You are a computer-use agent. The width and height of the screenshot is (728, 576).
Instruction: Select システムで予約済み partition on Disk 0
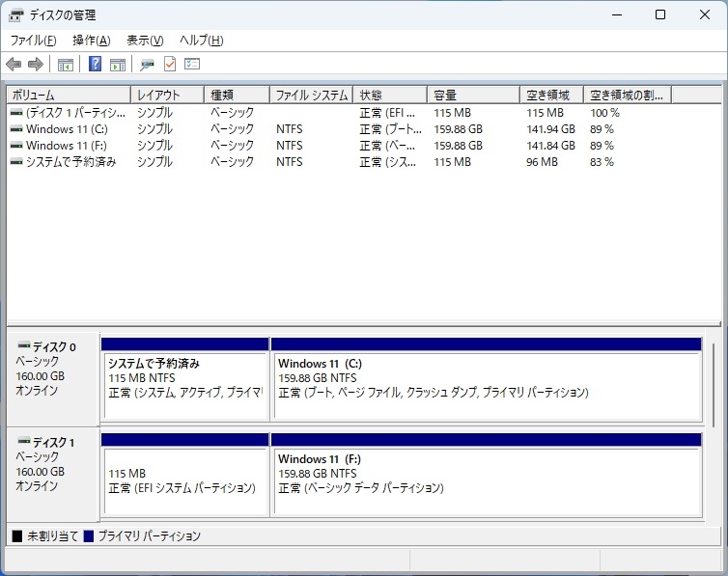tap(184, 379)
